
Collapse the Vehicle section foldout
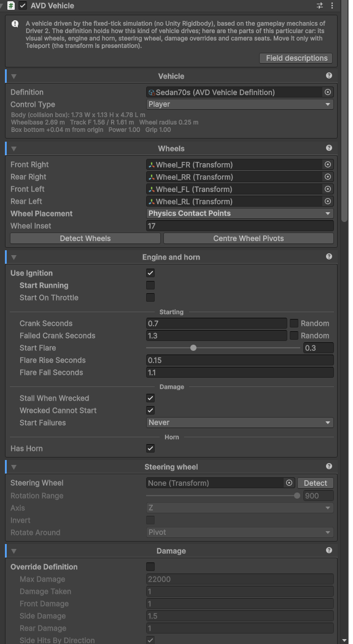click(14, 77)
